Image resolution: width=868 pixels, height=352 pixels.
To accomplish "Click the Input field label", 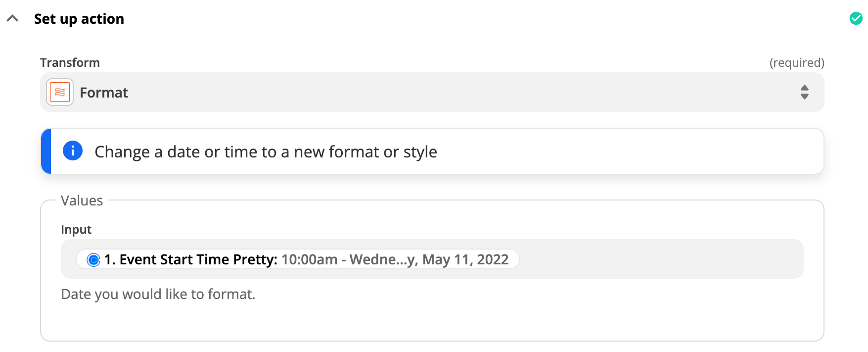I will 76,229.
